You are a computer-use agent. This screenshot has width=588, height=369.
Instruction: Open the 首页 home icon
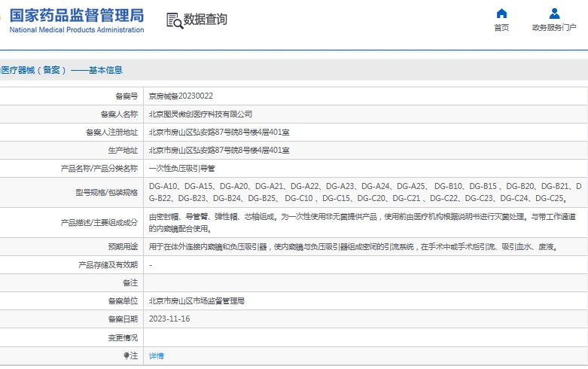(501, 14)
